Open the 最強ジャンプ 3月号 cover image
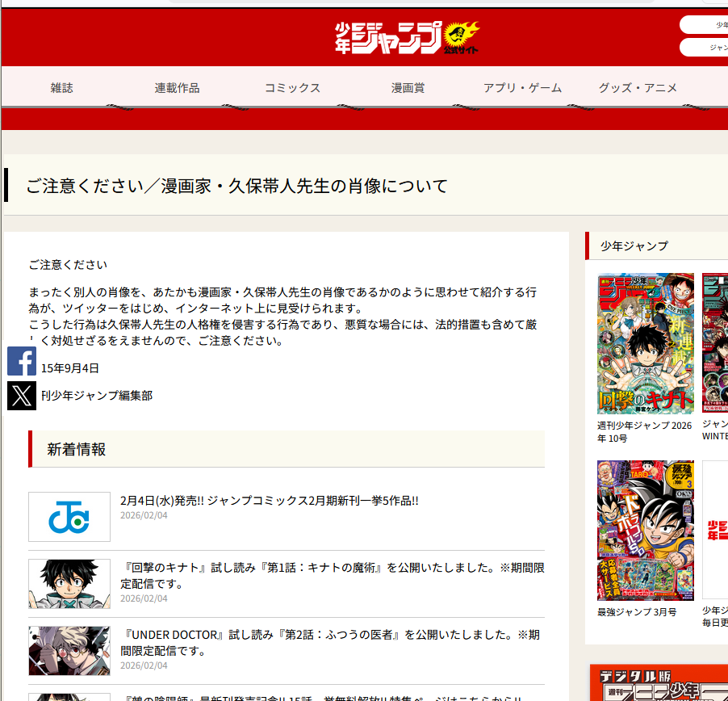Viewport: 728px width, 701px height. 645,530
